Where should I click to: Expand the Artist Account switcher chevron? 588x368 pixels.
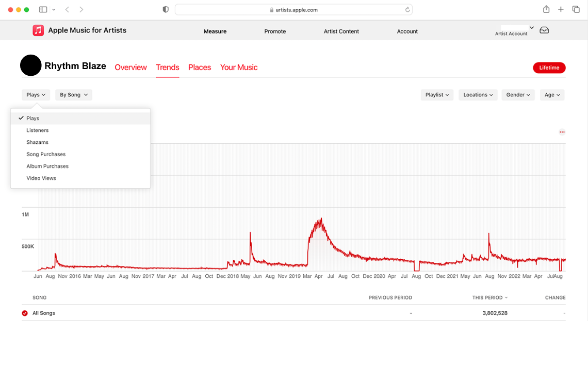tap(532, 27)
